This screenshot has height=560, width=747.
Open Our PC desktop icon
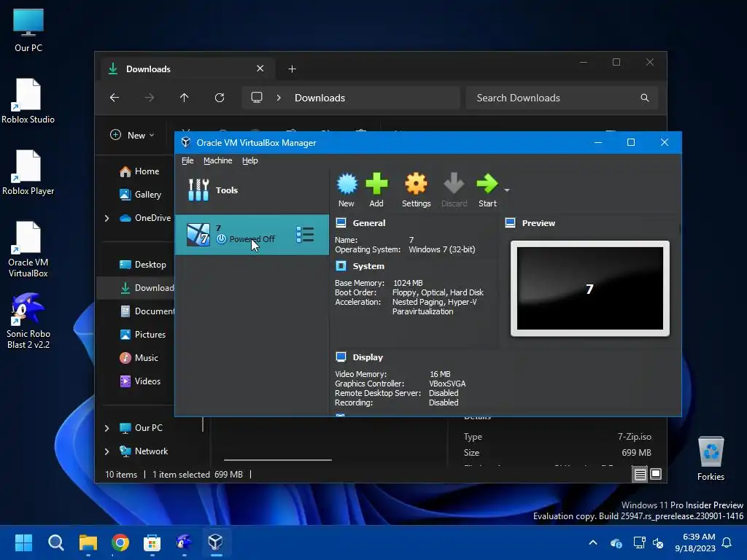(28, 31)
